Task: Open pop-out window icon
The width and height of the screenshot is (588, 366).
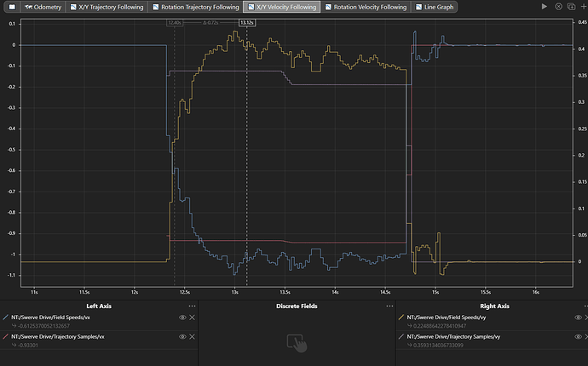Action: [x=571, y=6]
